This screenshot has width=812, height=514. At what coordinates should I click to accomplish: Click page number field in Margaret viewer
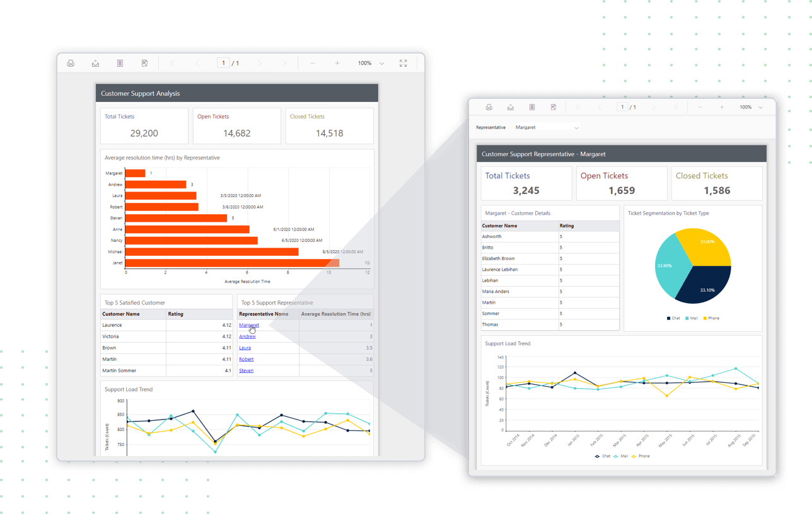(622, 107)
